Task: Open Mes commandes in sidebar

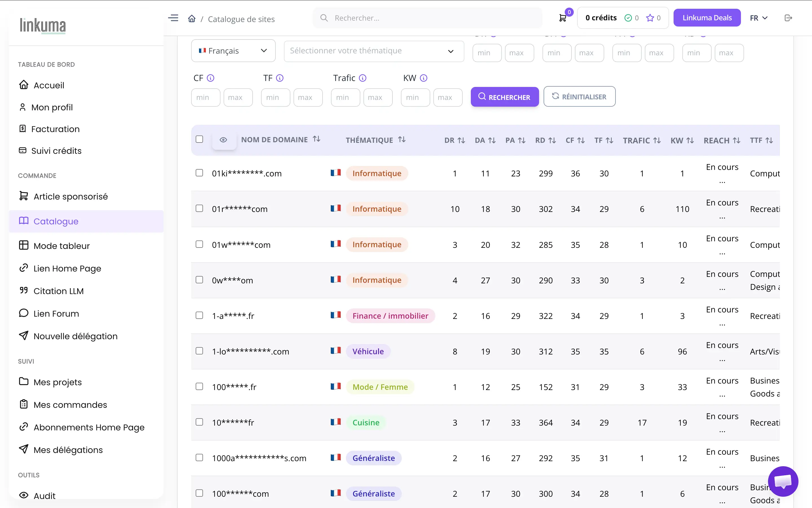Action: tap(63, 404)
